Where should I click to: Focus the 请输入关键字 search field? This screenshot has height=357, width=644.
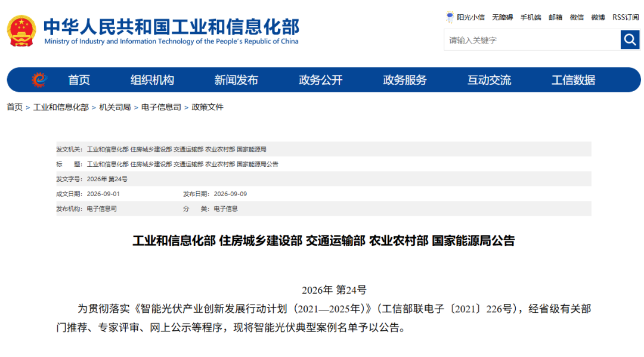[532, 40]
